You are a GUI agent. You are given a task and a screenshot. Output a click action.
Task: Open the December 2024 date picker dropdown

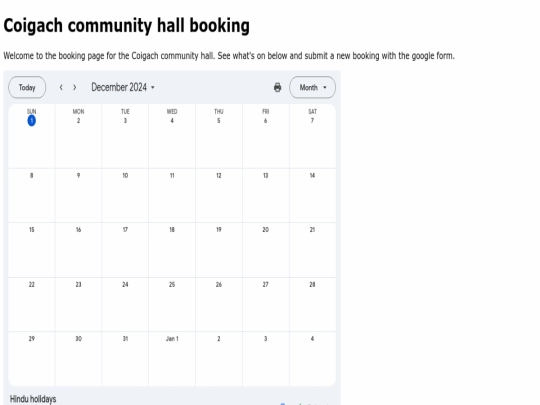(123, 87)
